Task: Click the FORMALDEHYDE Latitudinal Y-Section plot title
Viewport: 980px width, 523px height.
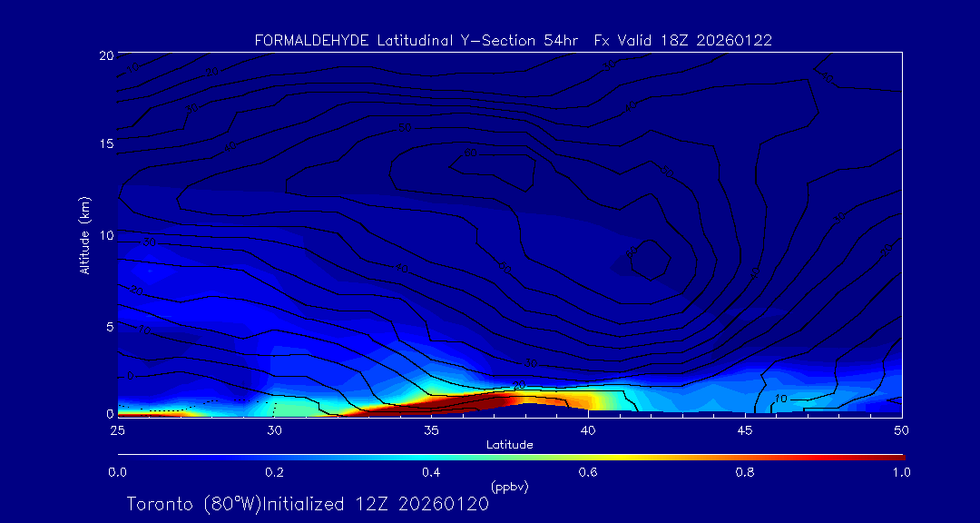Action: pyautogui.click(x=513, y=41)
